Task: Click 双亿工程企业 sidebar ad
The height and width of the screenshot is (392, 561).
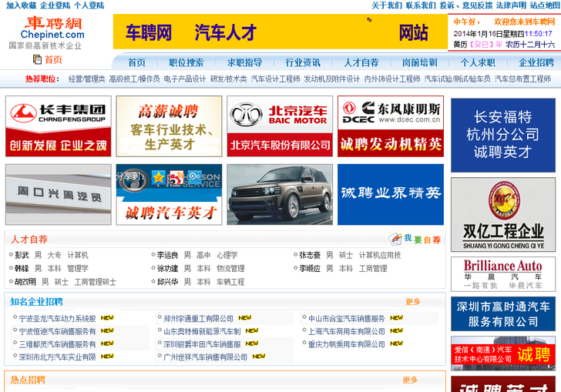Action: (x=503, y=215)
